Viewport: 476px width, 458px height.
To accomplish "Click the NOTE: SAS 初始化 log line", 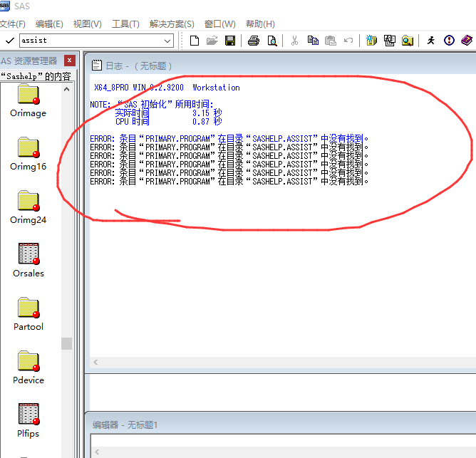I will coord(152,105).
